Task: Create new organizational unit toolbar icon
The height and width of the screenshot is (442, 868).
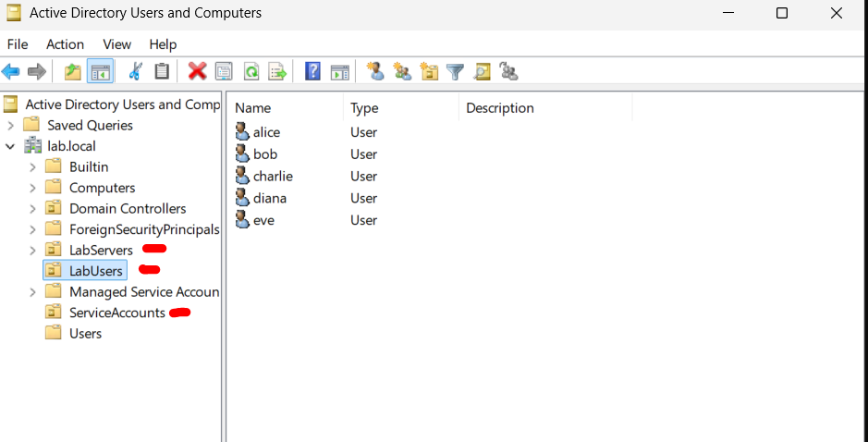Action: tap(429, 71)
